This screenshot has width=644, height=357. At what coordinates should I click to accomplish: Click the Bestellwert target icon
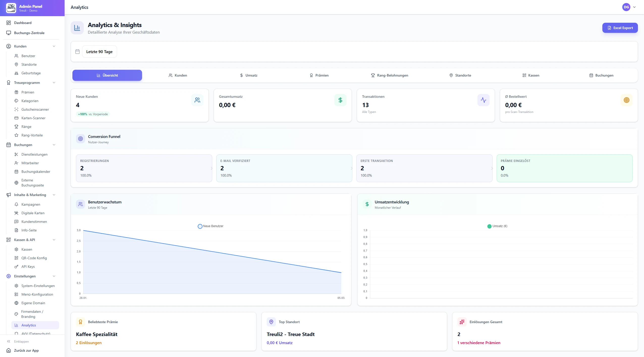coord(626,100)
